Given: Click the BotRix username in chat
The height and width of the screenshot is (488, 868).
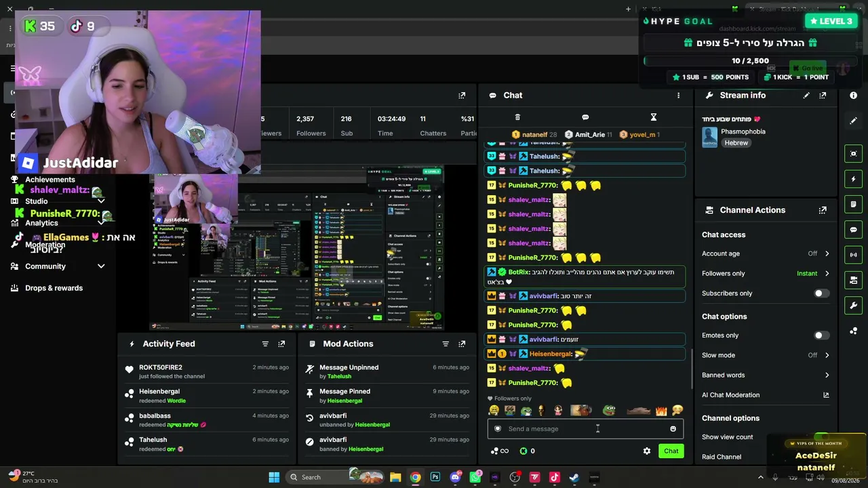Looking at the screenshot, I should [x=518, y=272].
